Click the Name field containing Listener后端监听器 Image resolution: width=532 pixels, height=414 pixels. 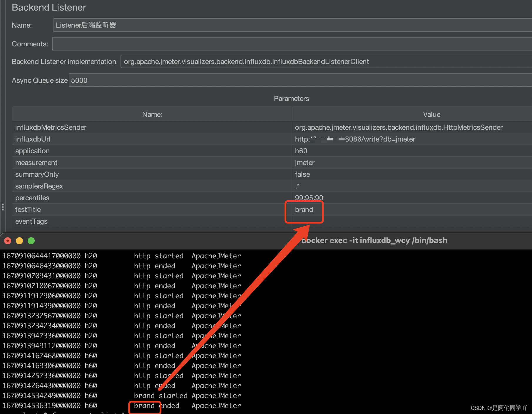click(292, 25)
